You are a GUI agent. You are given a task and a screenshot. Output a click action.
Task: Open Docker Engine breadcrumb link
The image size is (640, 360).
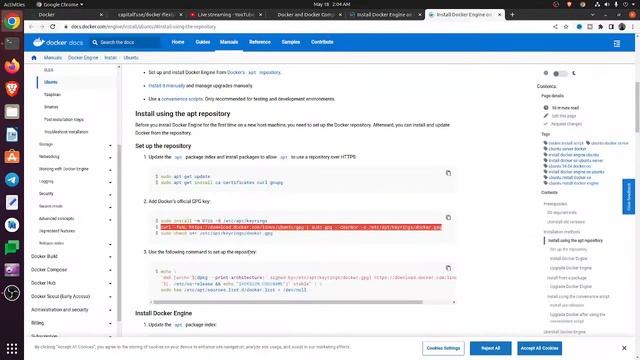click(x=83, y=58)
